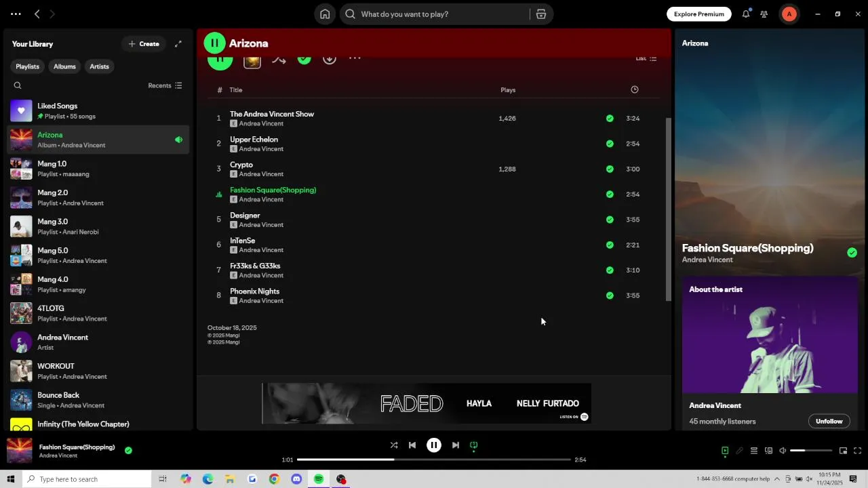Screen dimensions: 868x488
Task: Toggle repeat in the player bar
Action: (x=474, y=445)
